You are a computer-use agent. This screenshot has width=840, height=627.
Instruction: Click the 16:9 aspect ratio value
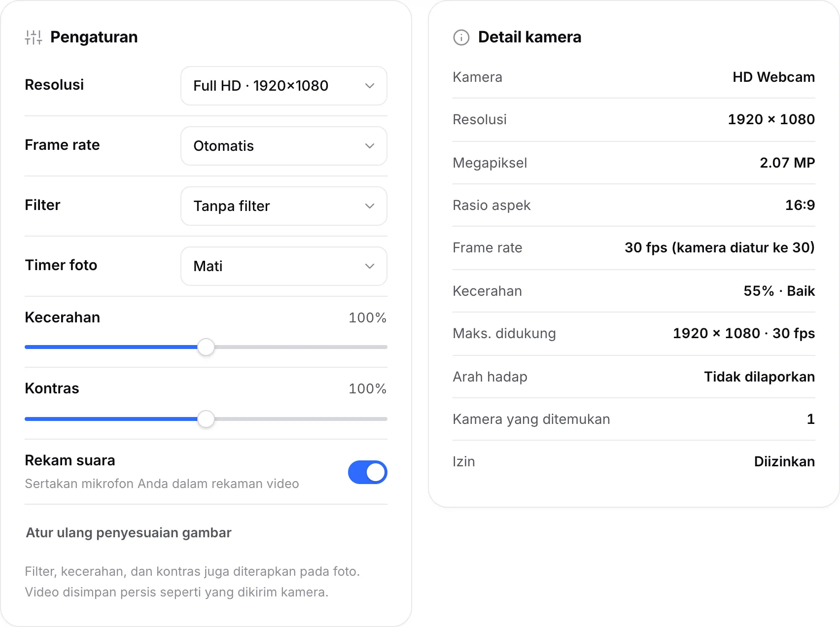coord(800,205)
